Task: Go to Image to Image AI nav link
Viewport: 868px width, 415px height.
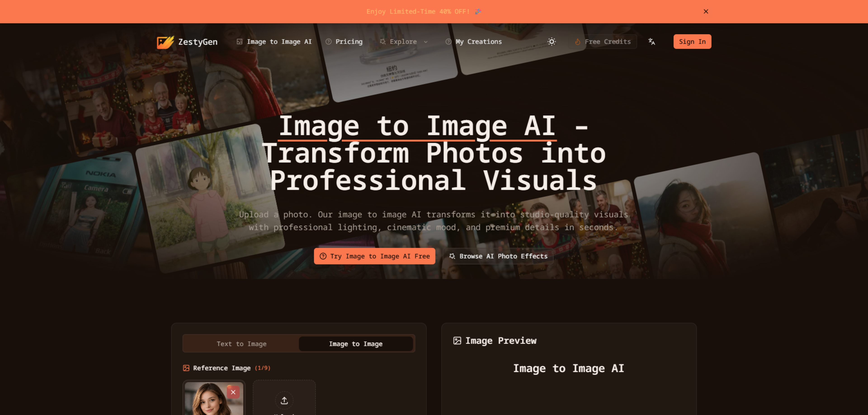Action: click(x=274, y=41)
